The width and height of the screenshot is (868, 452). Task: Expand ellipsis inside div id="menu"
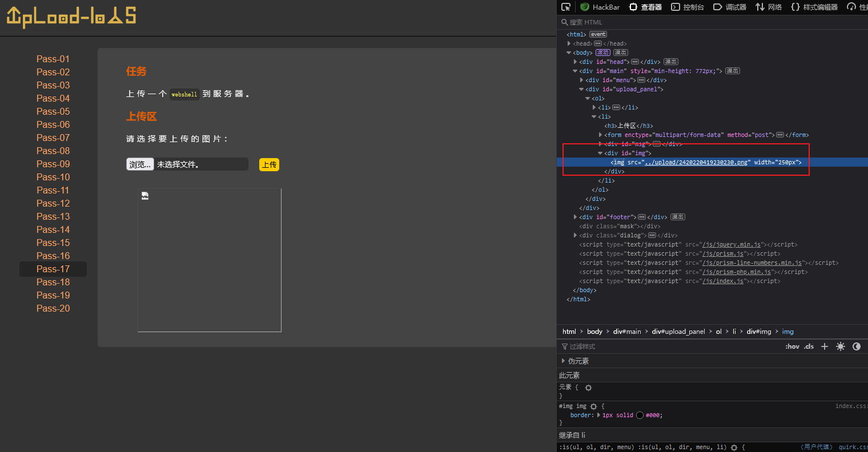641,80
